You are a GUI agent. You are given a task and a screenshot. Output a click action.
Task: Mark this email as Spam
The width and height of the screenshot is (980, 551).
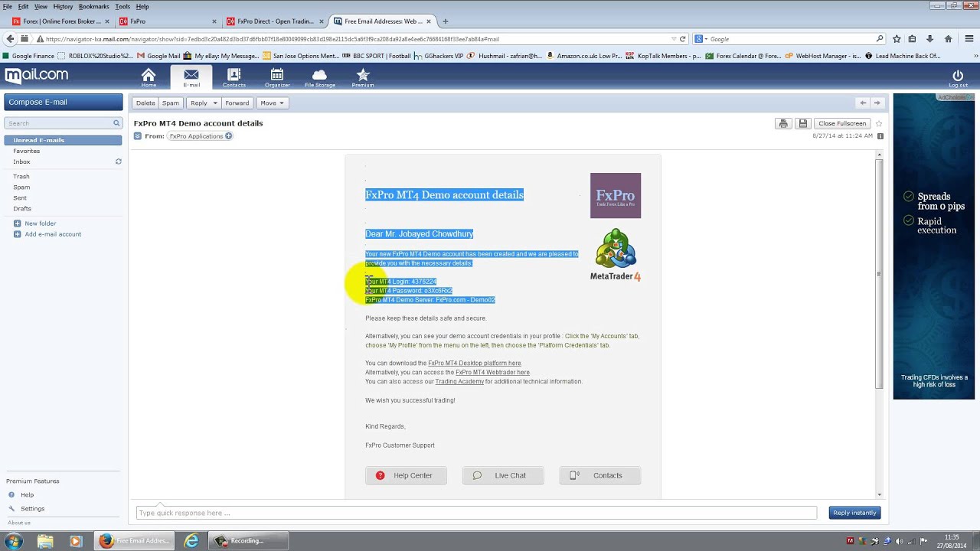coord(171,103)
